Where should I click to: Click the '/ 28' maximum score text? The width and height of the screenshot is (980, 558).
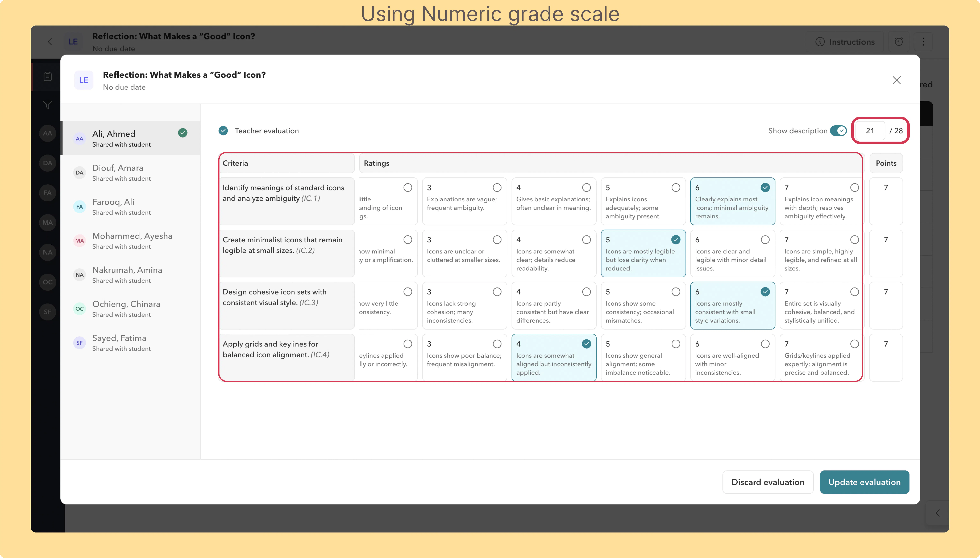(x=896, y=131)
